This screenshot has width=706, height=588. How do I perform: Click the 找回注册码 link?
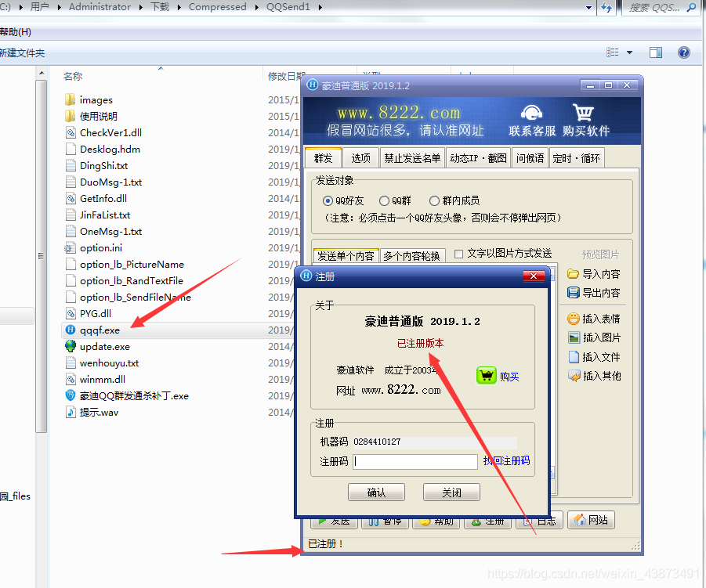(506, 460)
